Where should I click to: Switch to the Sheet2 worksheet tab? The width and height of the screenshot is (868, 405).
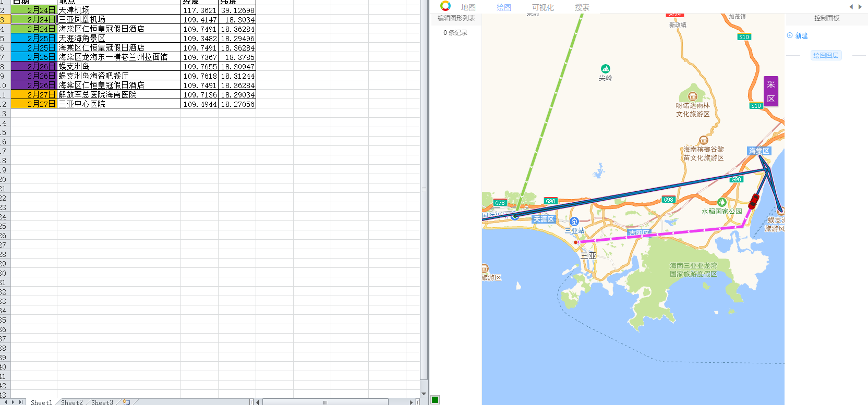(71, 402)
